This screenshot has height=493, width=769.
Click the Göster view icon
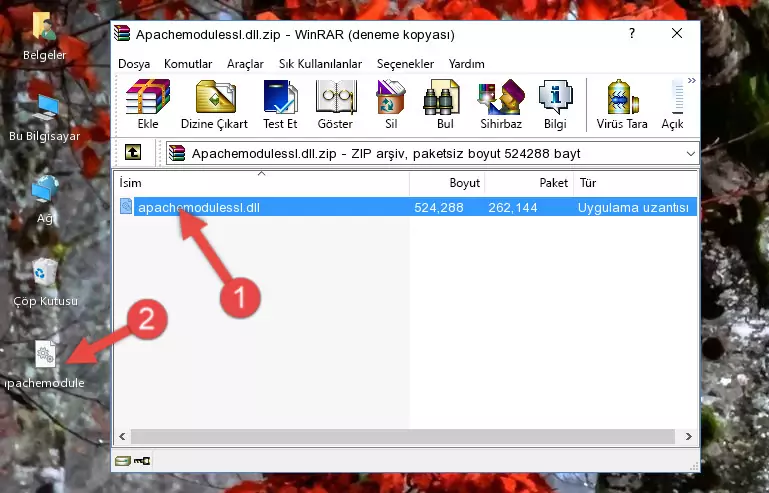click(335, 104)
